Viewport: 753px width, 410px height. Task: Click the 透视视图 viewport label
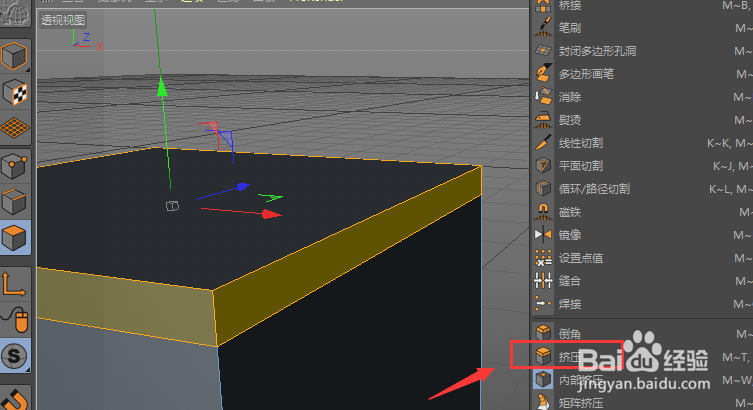click(63, 20)
